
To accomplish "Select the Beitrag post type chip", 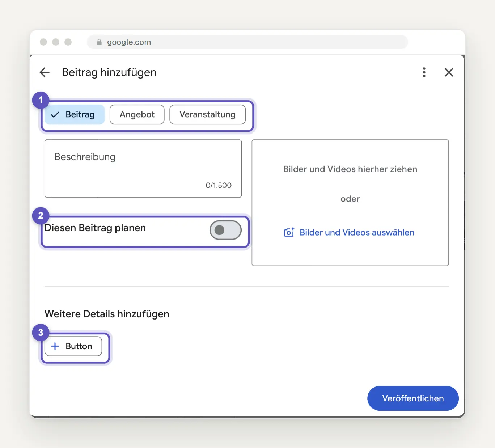I will coord(75,115).
